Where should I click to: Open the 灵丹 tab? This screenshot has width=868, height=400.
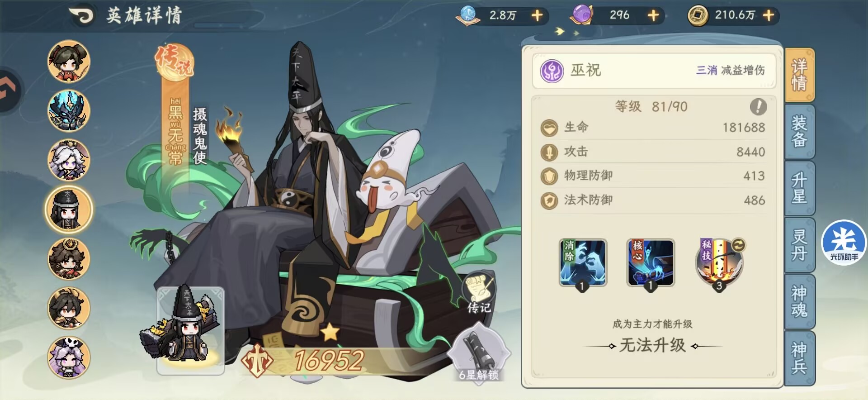click(x=799, y=244)
